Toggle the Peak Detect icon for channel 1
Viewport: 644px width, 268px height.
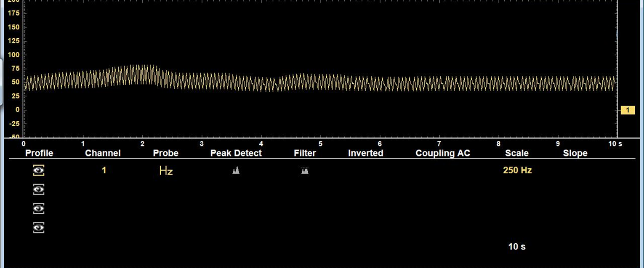click(236, 170)
